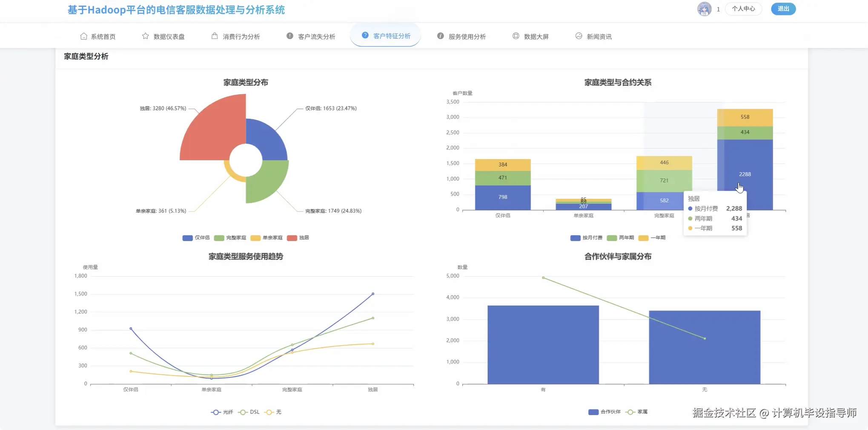Screen dimensions: 868x430
Task: Select the 客户特征分析 tab
Action: coord(386,36)
